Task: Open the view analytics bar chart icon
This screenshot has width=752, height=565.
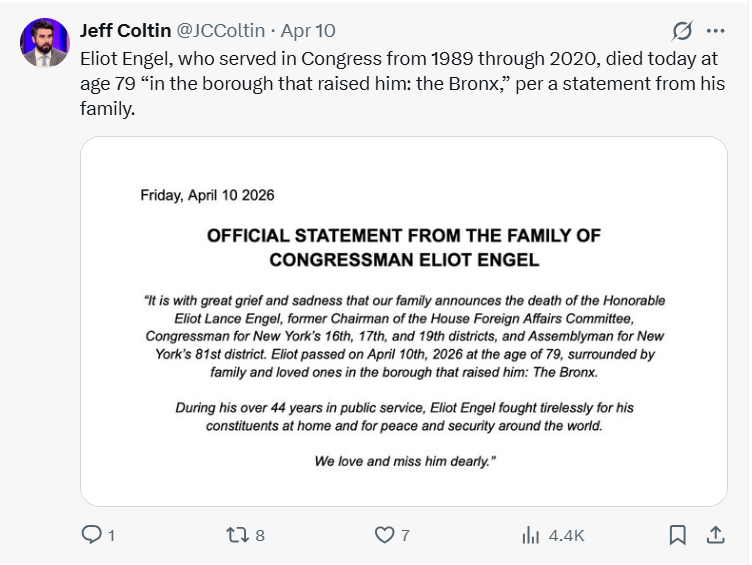Action: click(x=531, y=536)
